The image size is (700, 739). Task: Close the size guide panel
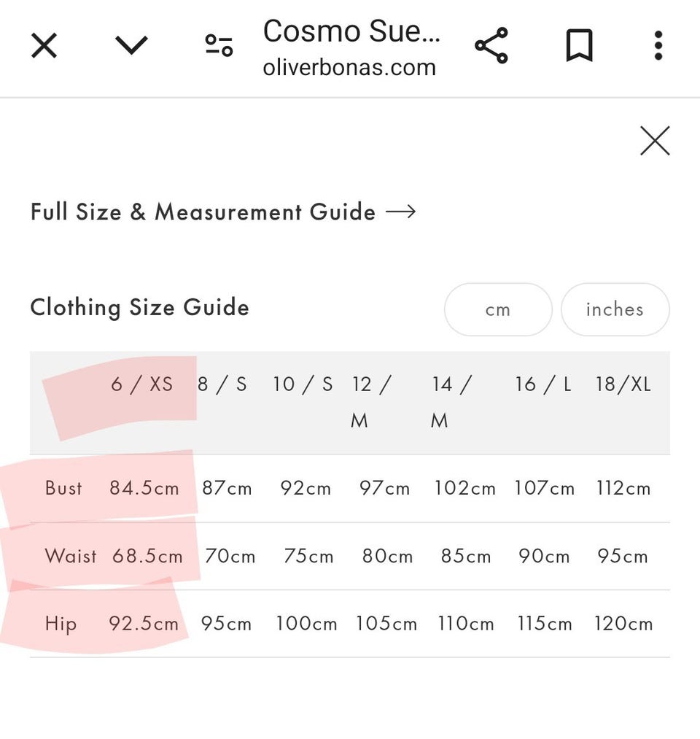coord(654,141)
